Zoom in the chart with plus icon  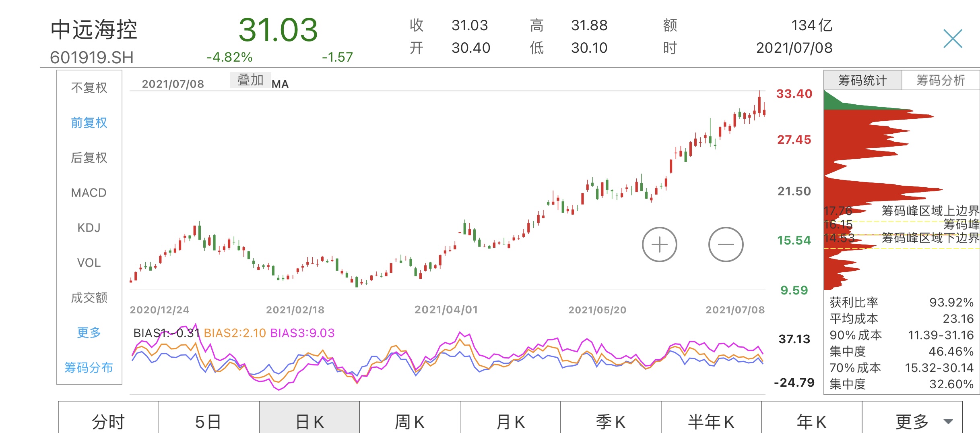point(659,244)
